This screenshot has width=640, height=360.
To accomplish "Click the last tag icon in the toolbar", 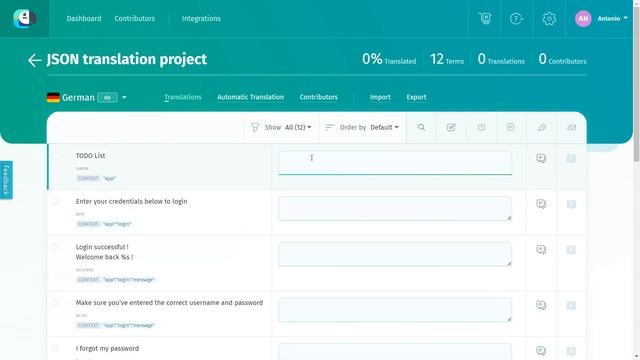I will [x=571, y=127].
